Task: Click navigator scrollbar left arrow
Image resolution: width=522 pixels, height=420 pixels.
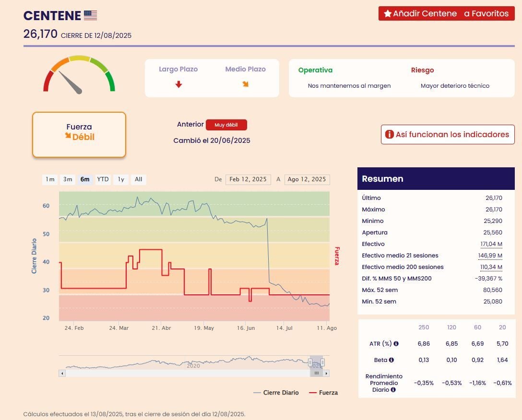Action: 62,373
